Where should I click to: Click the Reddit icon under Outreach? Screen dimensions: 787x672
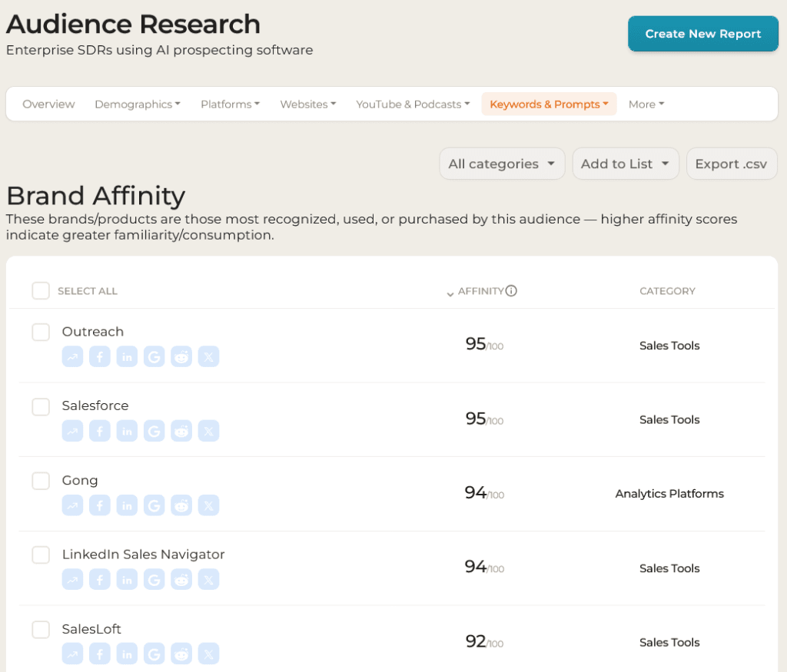pyautogui.click(x=181, y=356)
